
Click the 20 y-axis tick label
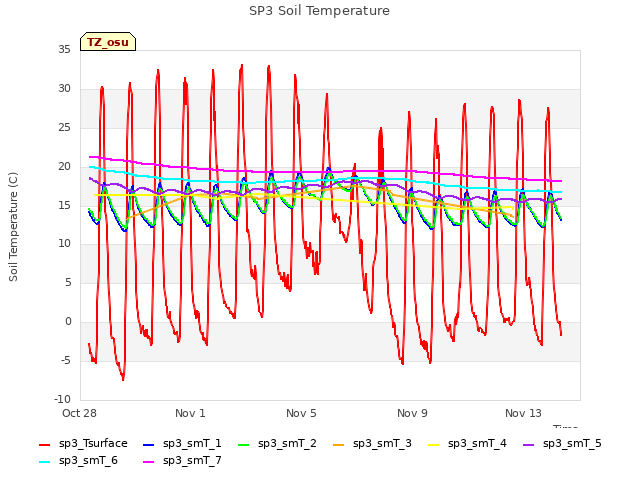[64, 166]
